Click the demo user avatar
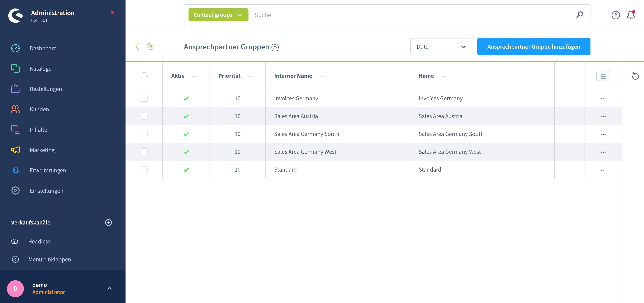 tap(16, 288)
